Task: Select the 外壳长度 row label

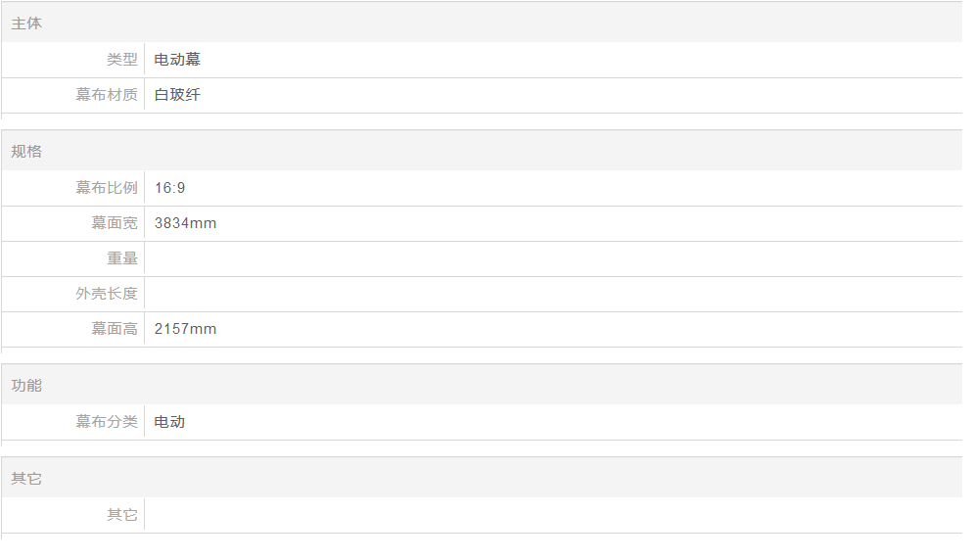Action: [x=107, y=293]
